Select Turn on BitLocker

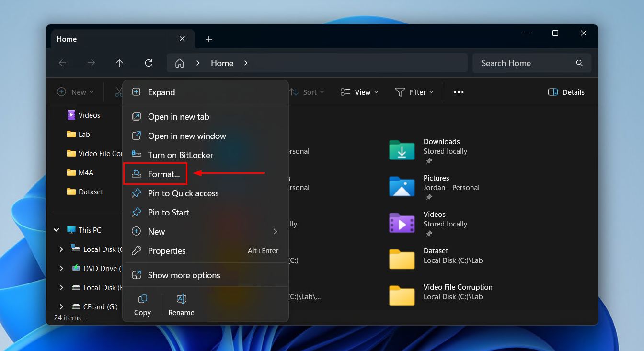click(180, 155)
